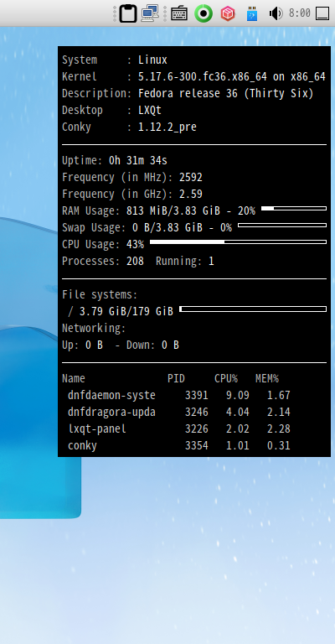Screen dimensions: 335x644
Task: Click the network computers tray icon
Action: (150, 13)
